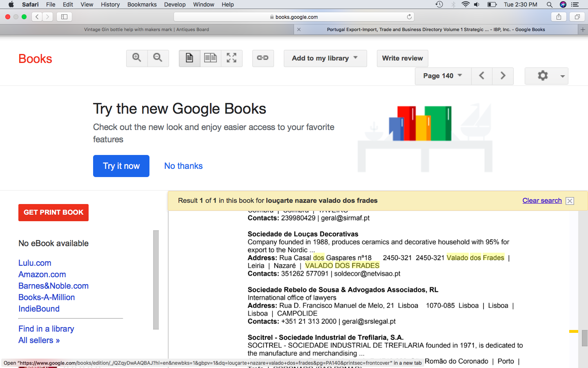Open the History menu

pos(110,4)
